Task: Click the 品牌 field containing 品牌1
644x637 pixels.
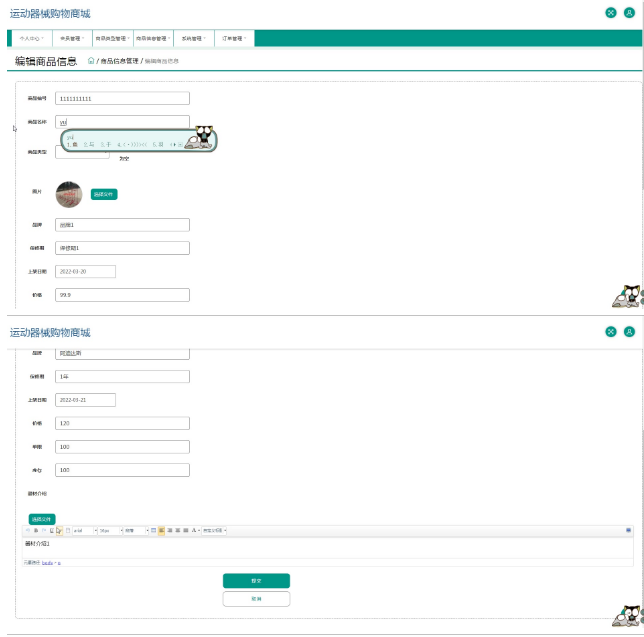Action: [x=122, y=225]
